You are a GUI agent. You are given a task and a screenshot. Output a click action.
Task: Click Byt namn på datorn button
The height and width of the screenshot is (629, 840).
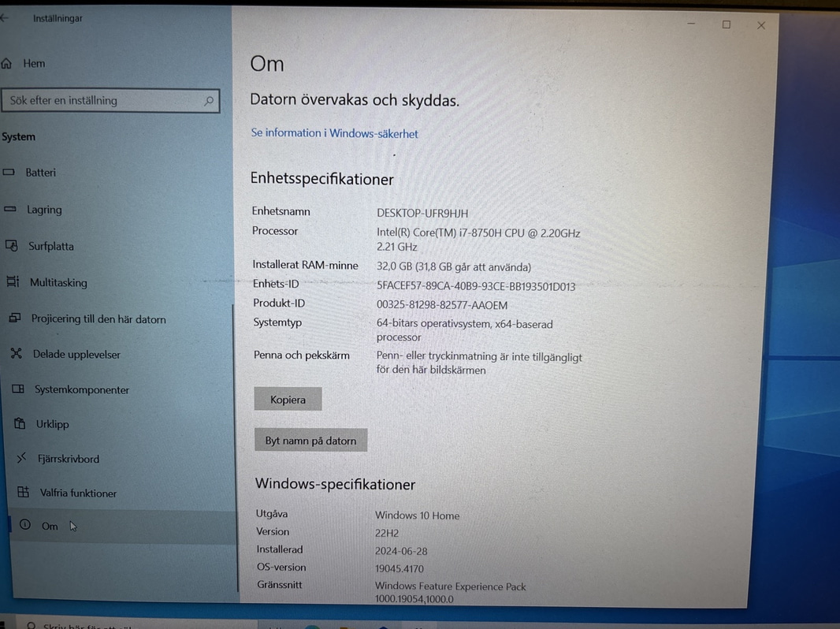click(310, 441)
